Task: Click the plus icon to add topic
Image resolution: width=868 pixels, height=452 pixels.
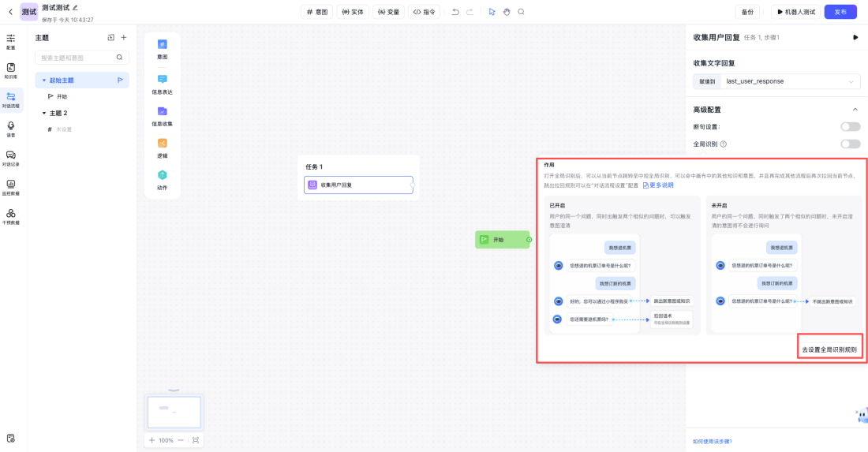Action: pos(123,37)
